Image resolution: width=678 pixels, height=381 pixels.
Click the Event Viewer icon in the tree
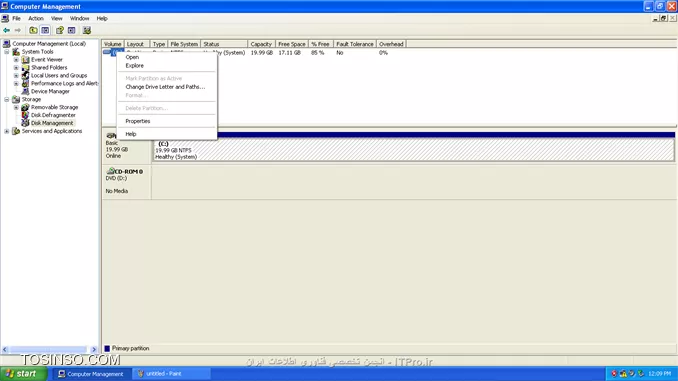pos(26,60)
